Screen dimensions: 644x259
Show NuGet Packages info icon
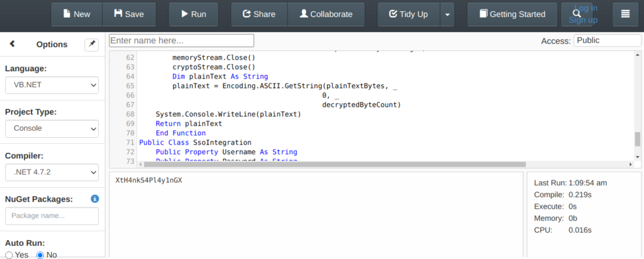point(95,199)
